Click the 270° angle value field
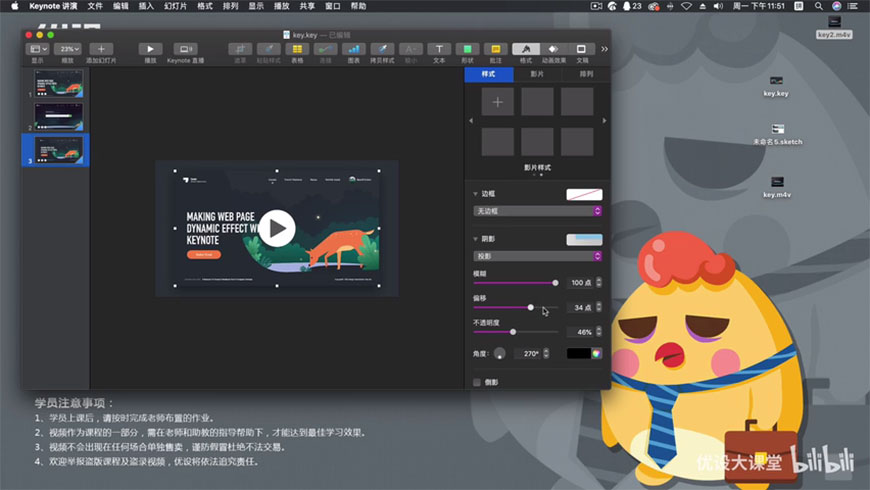The height and width of the screenshot is (490, 870). [528, 353]
